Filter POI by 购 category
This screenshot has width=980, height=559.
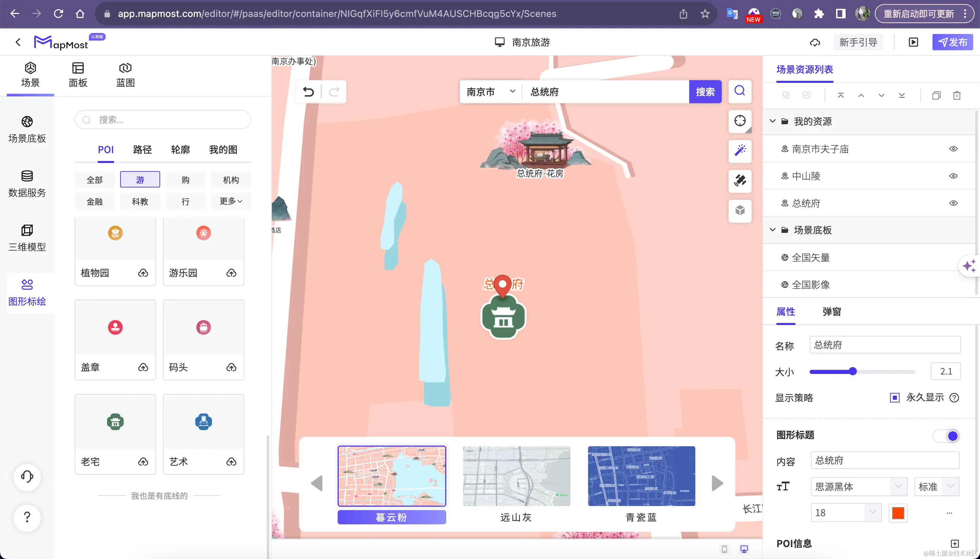pos(186,180)
